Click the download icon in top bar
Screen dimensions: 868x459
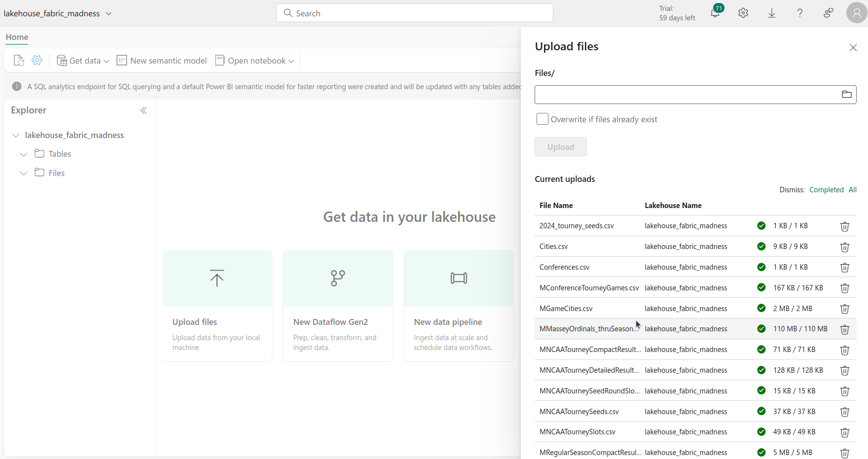772,13
